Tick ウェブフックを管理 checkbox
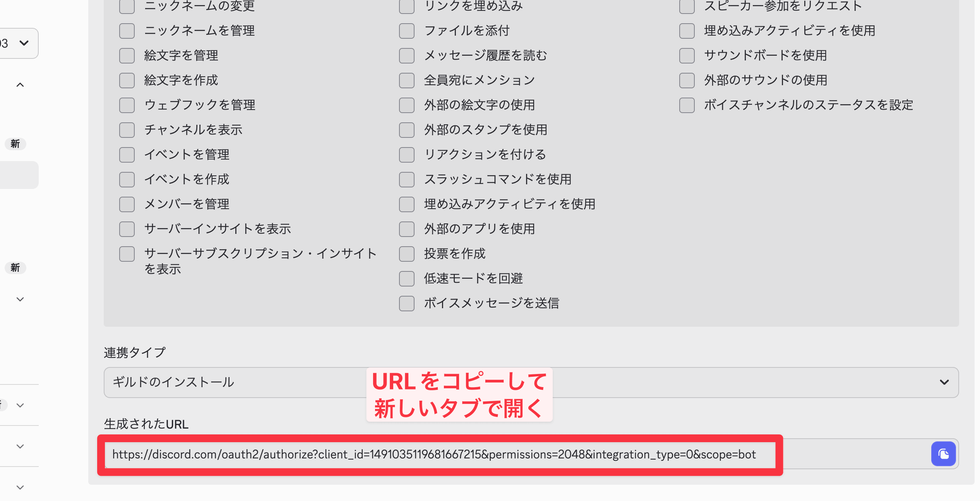This screenshot has height=501, width=980. pos(127,105)
